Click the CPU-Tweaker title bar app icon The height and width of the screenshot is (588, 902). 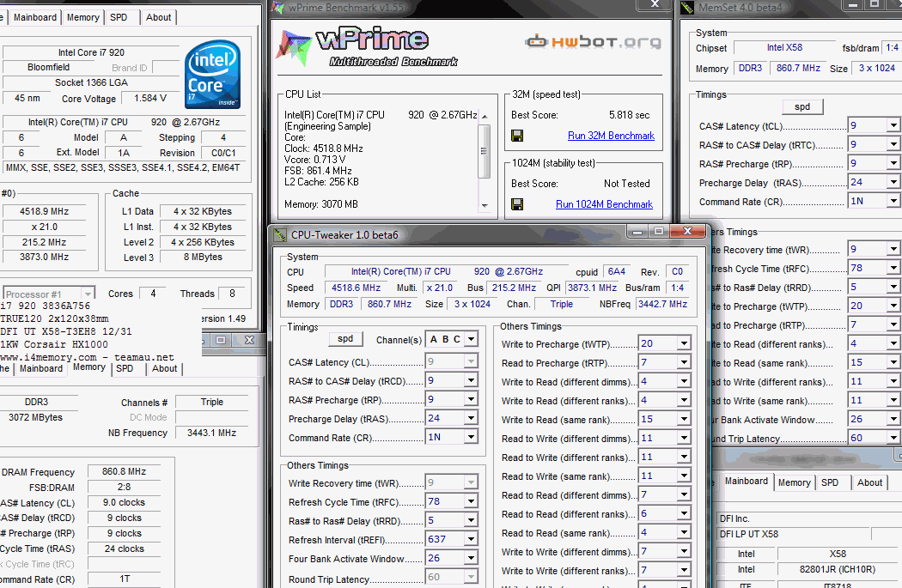coord(280,234)
